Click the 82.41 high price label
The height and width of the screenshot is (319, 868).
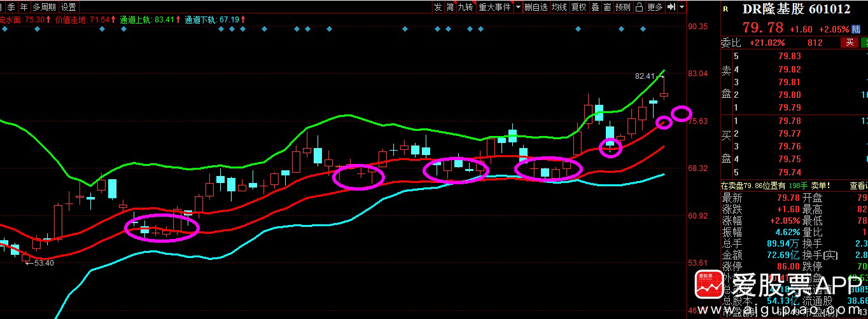[644, 76]
